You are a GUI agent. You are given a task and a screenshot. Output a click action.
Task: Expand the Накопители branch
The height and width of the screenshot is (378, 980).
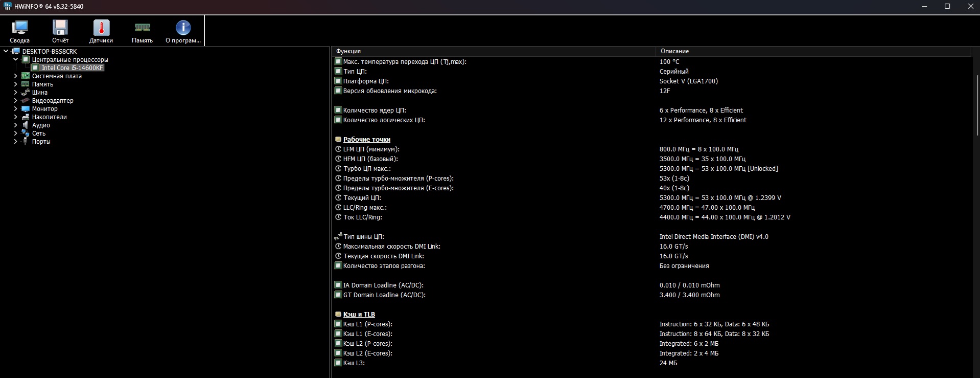point(16,117)
